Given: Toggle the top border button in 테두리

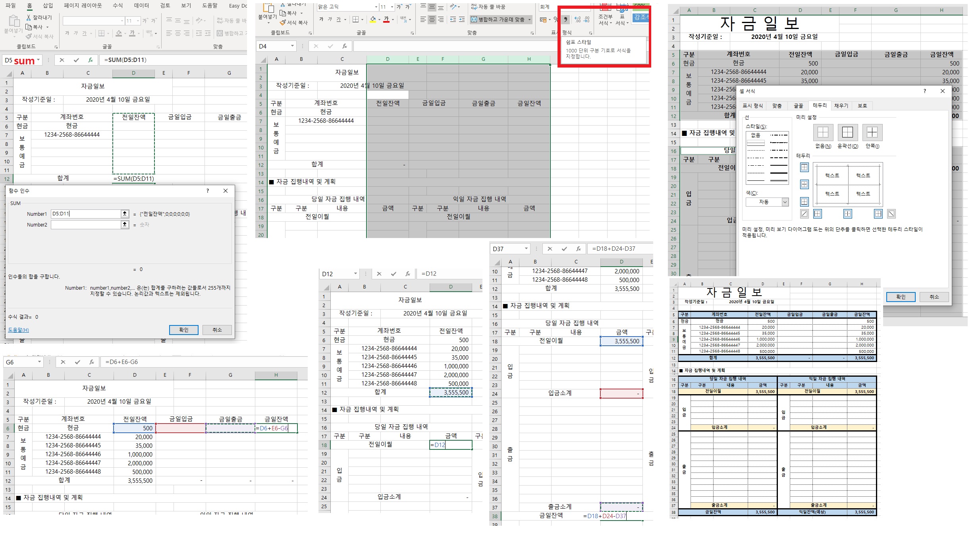Looking at the screenshot, I should (x=804, y=168).
